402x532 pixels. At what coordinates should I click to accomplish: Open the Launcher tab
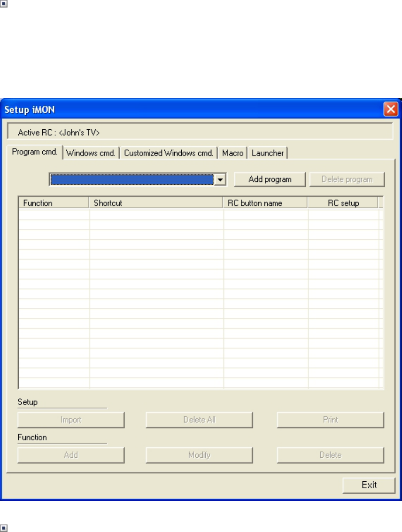pos(267,153)
